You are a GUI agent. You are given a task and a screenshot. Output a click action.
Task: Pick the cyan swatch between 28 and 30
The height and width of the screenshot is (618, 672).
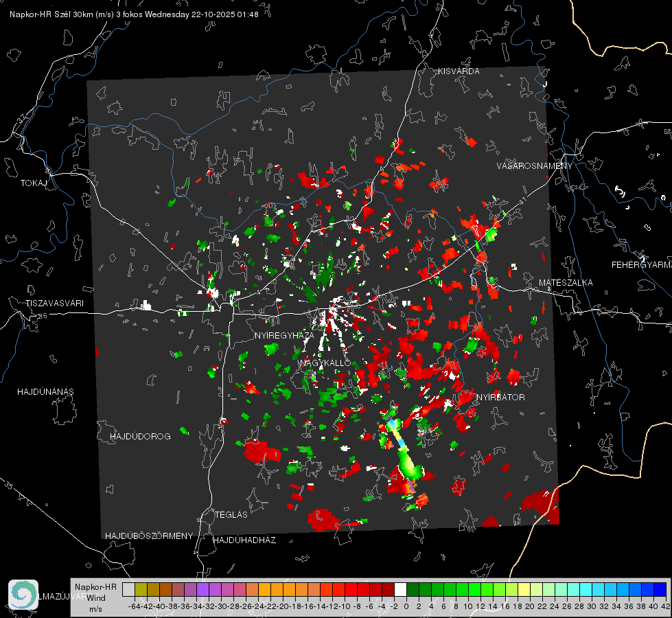coord(586,589)
